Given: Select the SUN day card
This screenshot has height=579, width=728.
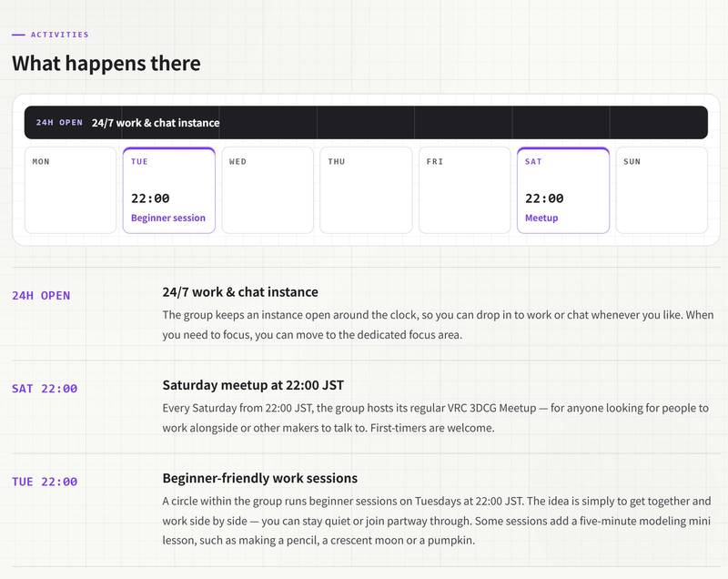Looking at the screenshot, I should tap(662, 190).
